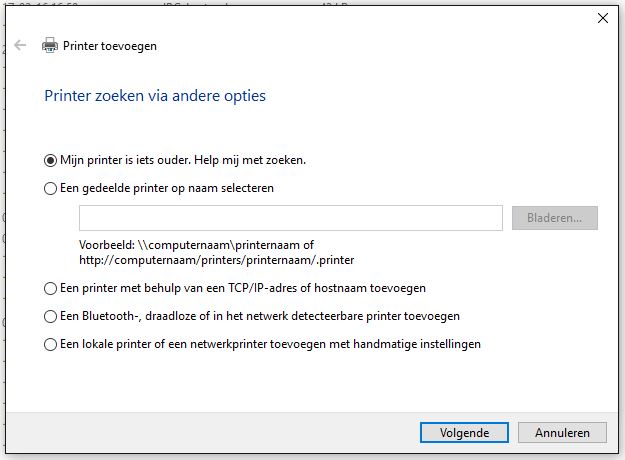Close the Printer toevoegen dialog with X

click(x=603, y=18)
